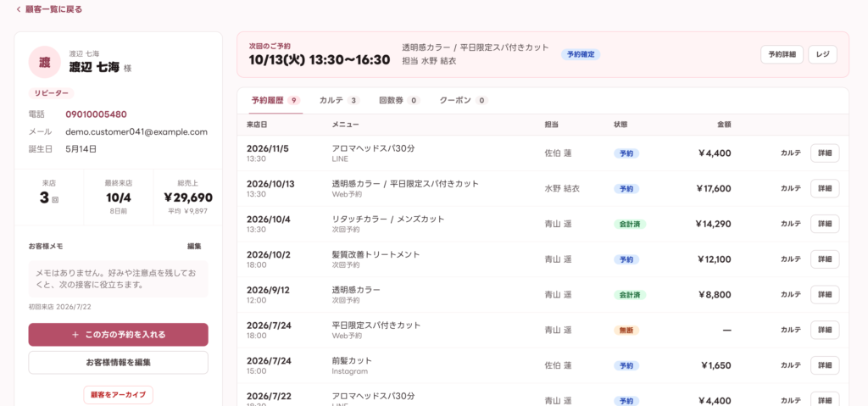
Task: Select the 予約履歴 tab
Action: [x=275, y=100]
